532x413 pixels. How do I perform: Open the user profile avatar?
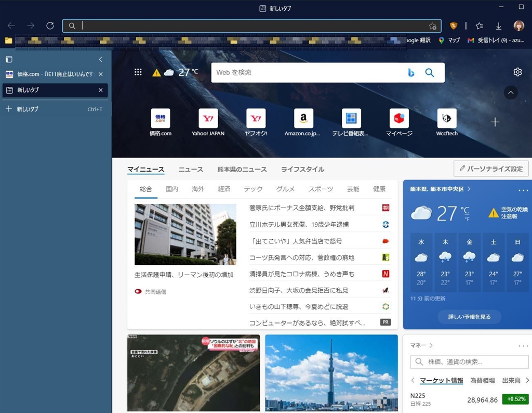519,25
